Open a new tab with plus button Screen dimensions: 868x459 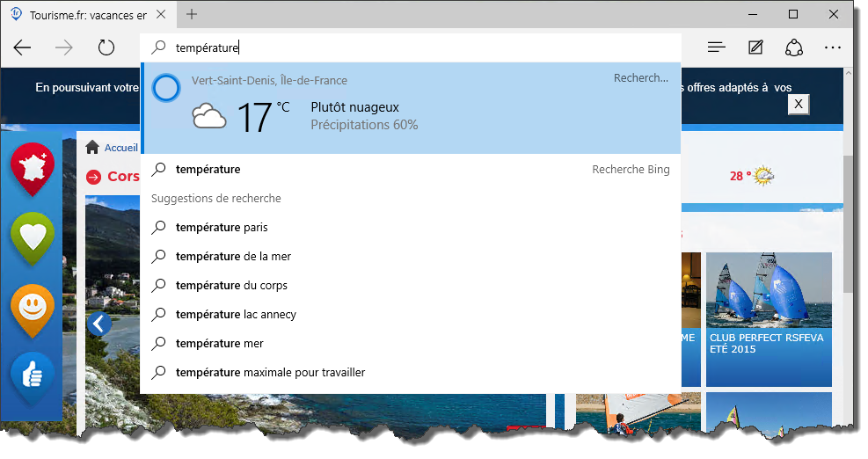(x=192, y=14)
